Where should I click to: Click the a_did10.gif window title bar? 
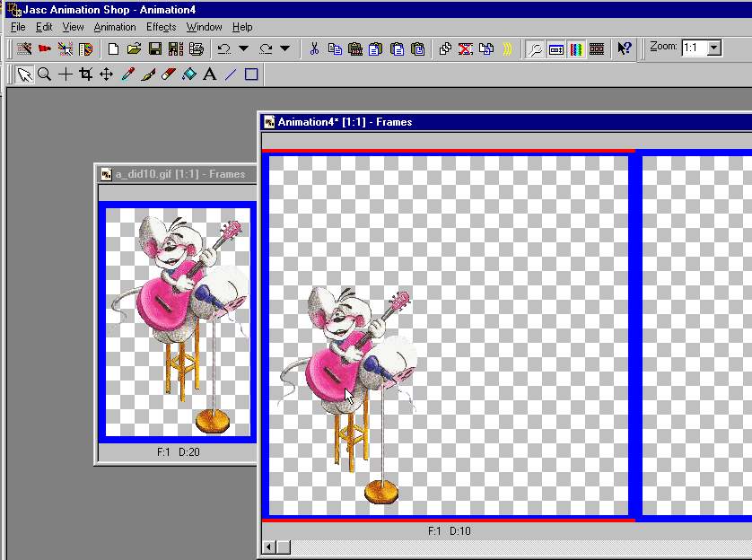[x=178, y=174]
